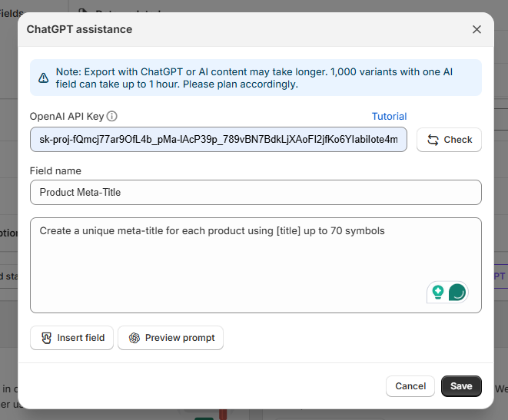The height and width of the screenshot is (420, 508).
Task: Click the green Grammarly circle icon
Action: pyautogui.click(x=457, y=293)
